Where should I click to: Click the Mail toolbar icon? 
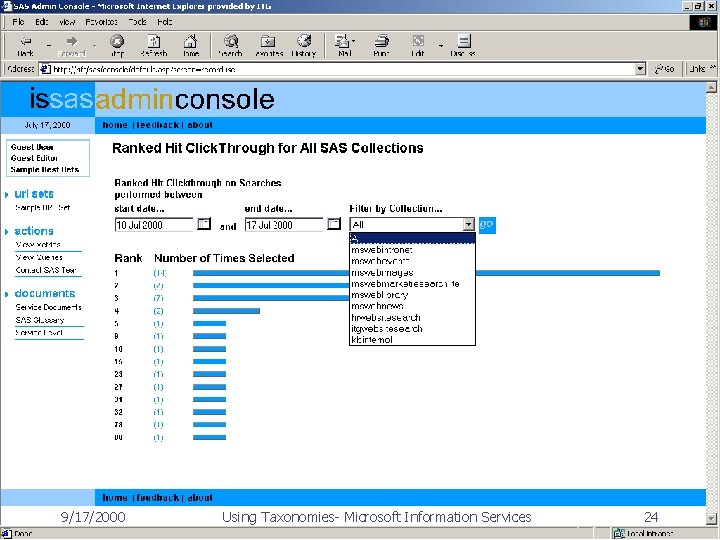(x=343, y=41)
